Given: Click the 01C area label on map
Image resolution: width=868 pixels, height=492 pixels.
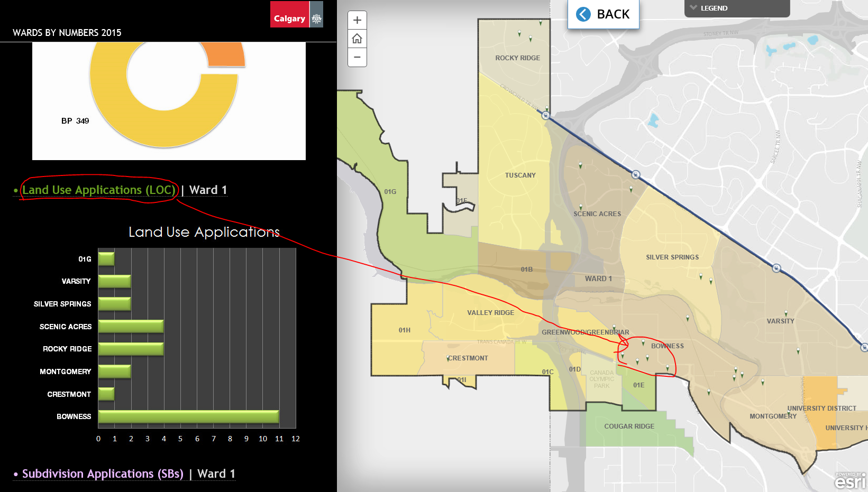Looking at the screenshot, I should [x=548, y=372].
